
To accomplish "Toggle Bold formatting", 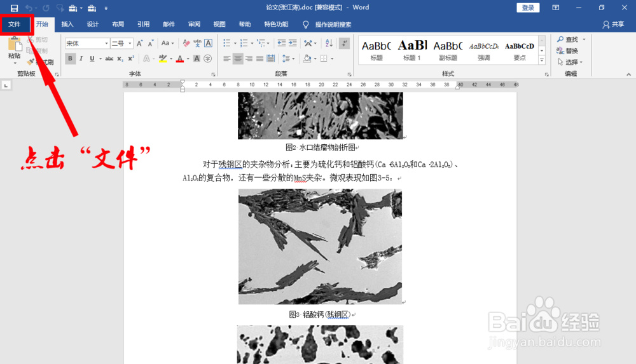I will tap(70, 59).
